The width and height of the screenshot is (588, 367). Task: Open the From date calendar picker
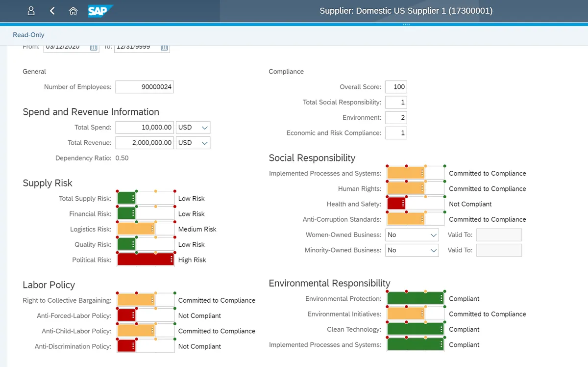94,47
